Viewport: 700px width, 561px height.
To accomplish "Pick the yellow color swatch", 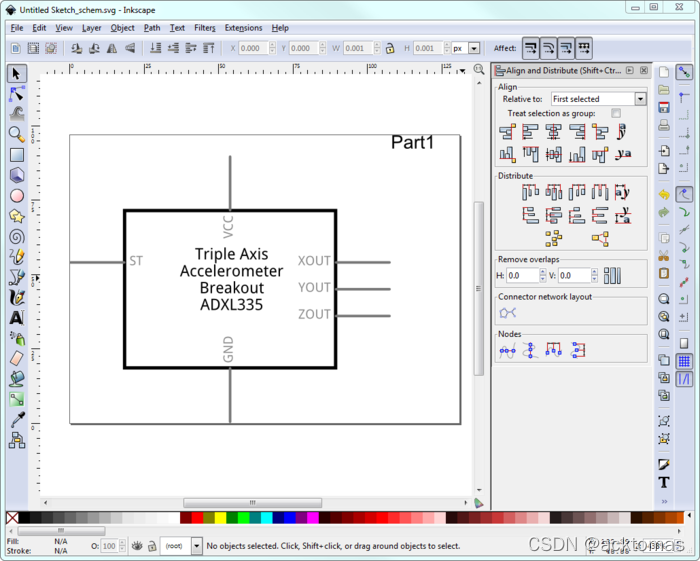I will [221, 518].
